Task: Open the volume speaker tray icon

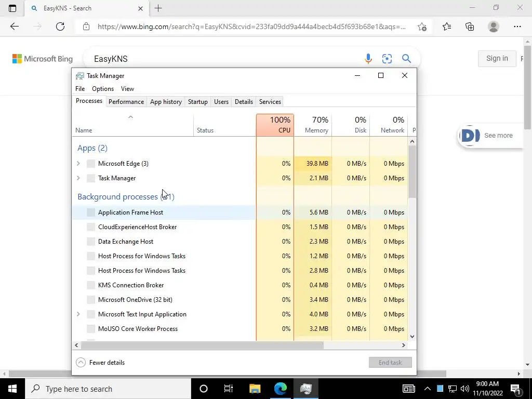Action: click(465, 389)
